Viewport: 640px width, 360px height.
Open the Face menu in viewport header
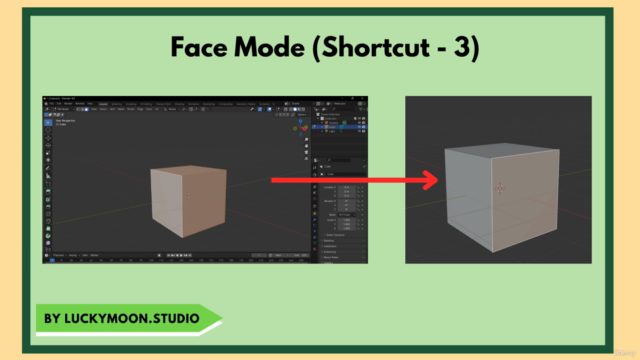tap(149, 109)
